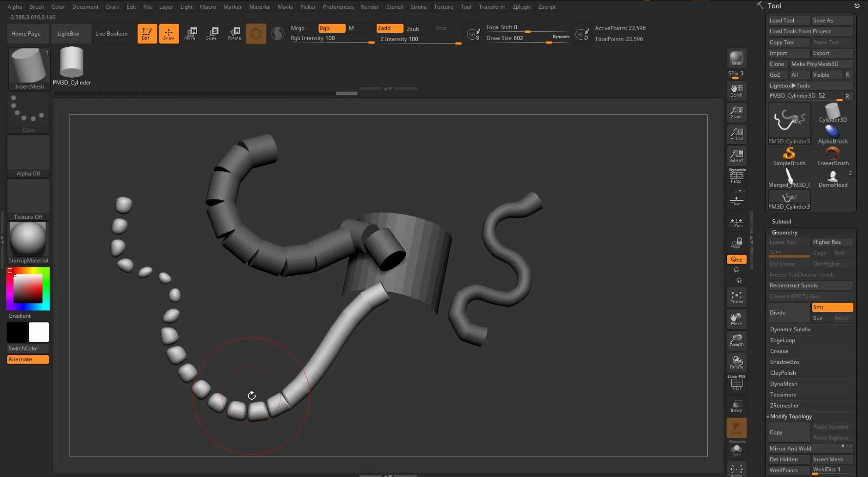Enable the Zsub sculpting mode
The image size is (868, 477).
click(x=413, y=29)
